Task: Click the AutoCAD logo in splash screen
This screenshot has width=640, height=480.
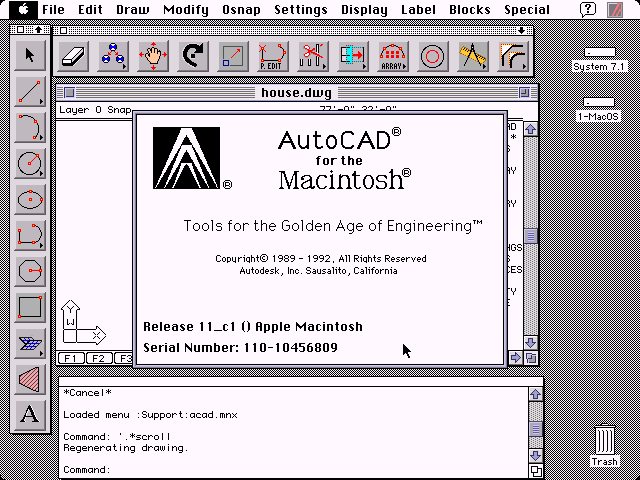Action: pyautogui.click(x=187, y=158)
